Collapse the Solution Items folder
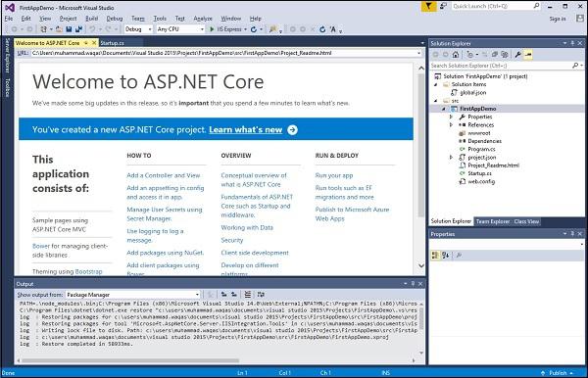 pos(436,84)
